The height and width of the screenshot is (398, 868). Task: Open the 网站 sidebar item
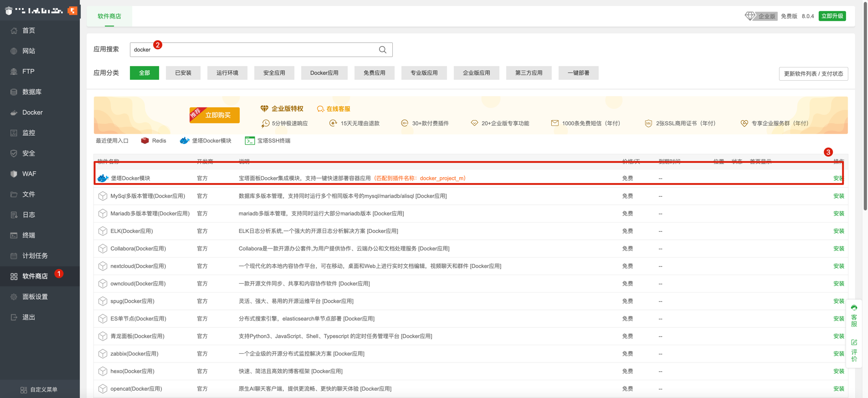click(40, 51)
